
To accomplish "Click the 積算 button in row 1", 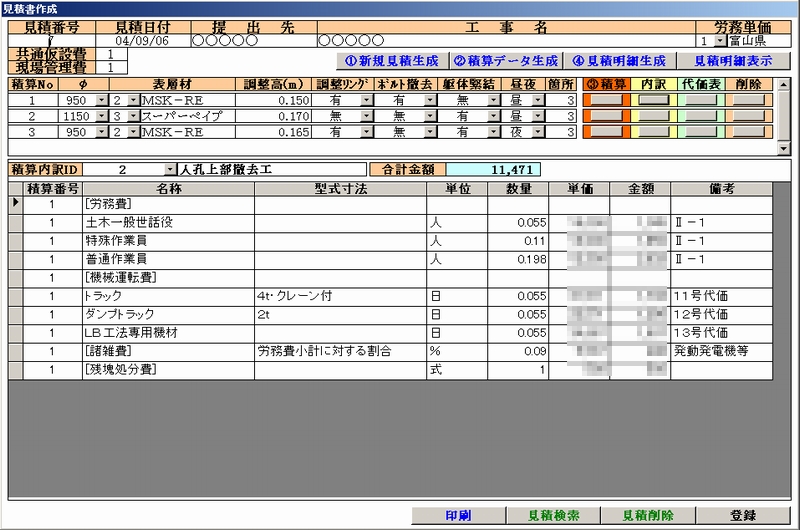I will pyautogui.click(x=606, y=101).
